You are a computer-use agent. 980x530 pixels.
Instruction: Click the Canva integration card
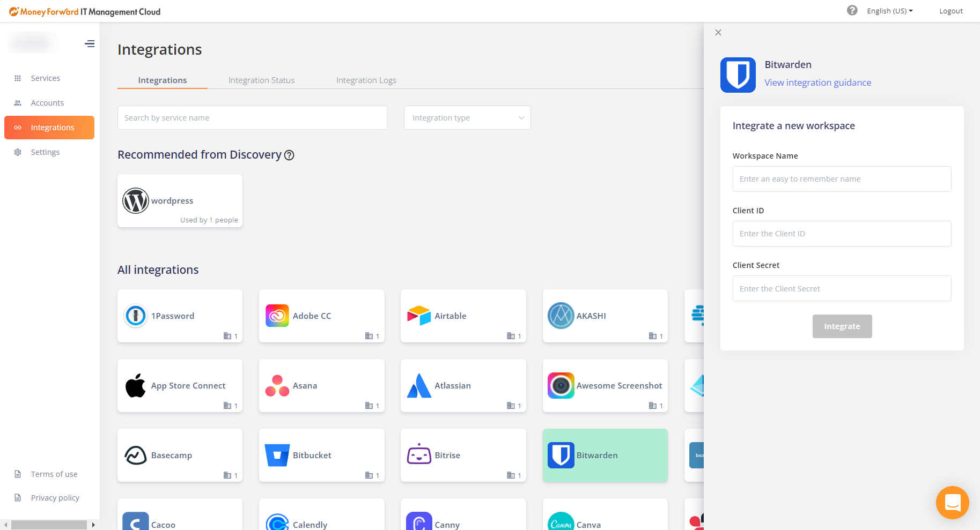click(x=605, y=514)
